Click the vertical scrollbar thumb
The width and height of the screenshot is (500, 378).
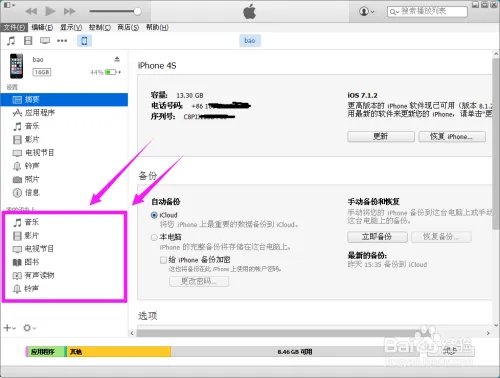(x=496, y=143)
